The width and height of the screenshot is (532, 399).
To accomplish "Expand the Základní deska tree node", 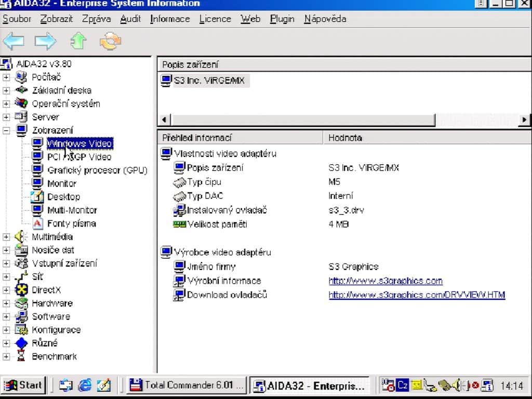I will click(x=6, y=90).
